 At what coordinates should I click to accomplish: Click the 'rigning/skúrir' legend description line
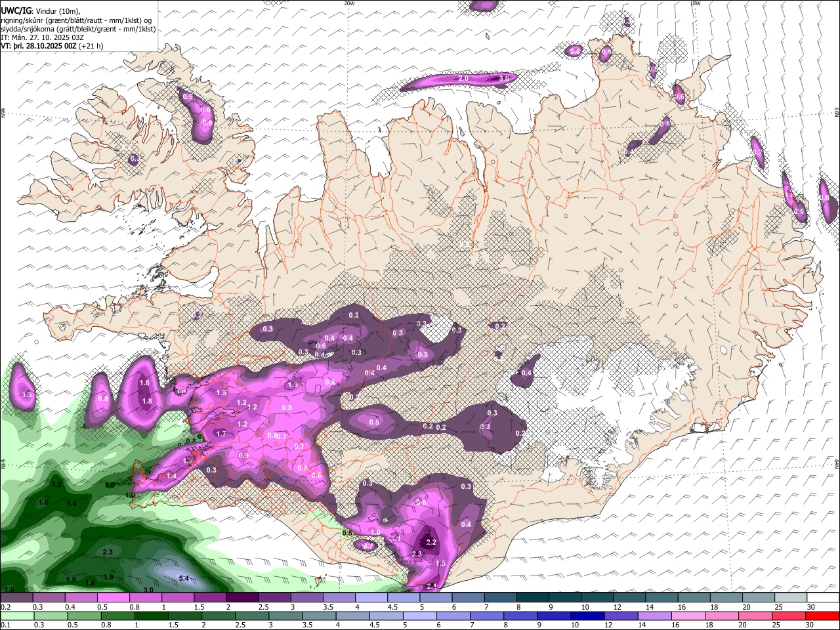pos(76,20)
